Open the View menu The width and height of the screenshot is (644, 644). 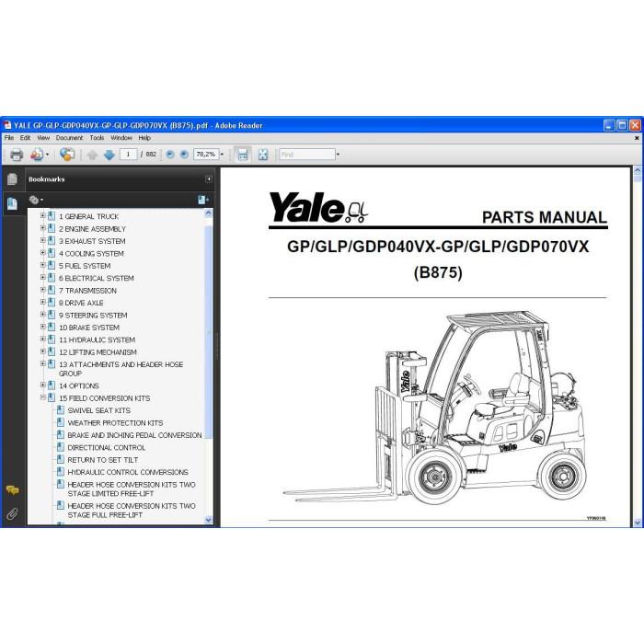point(43,138)
